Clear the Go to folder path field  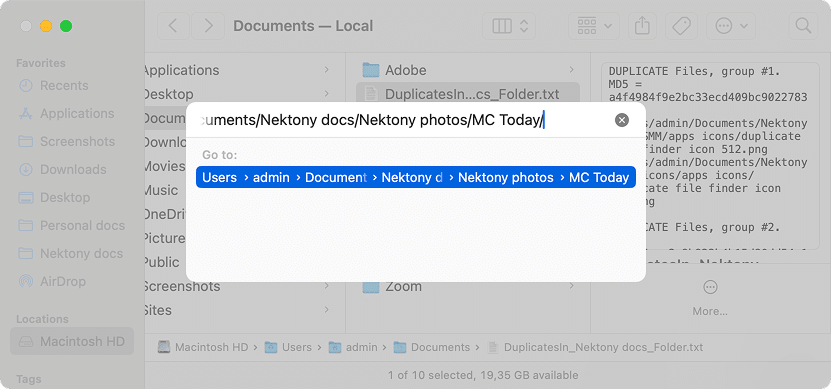tap(622, 120)
